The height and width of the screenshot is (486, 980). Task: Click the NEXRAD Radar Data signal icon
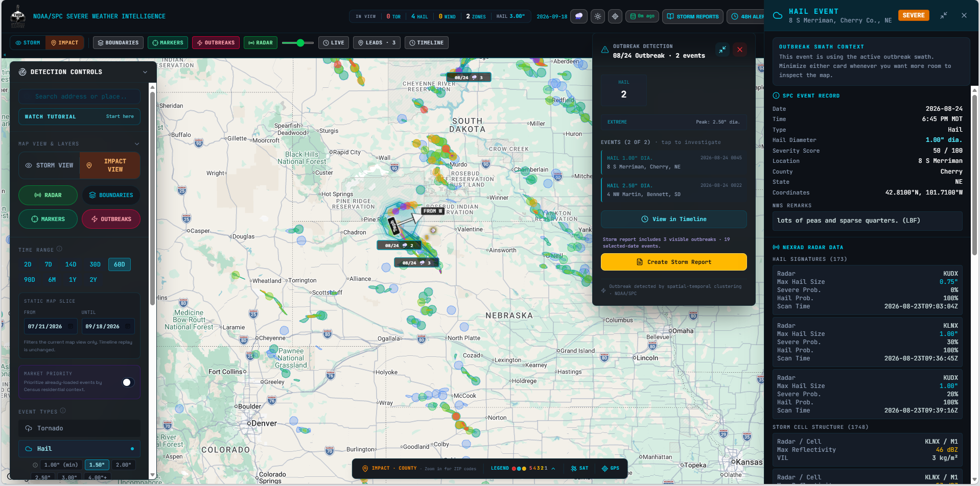(776, 247)
